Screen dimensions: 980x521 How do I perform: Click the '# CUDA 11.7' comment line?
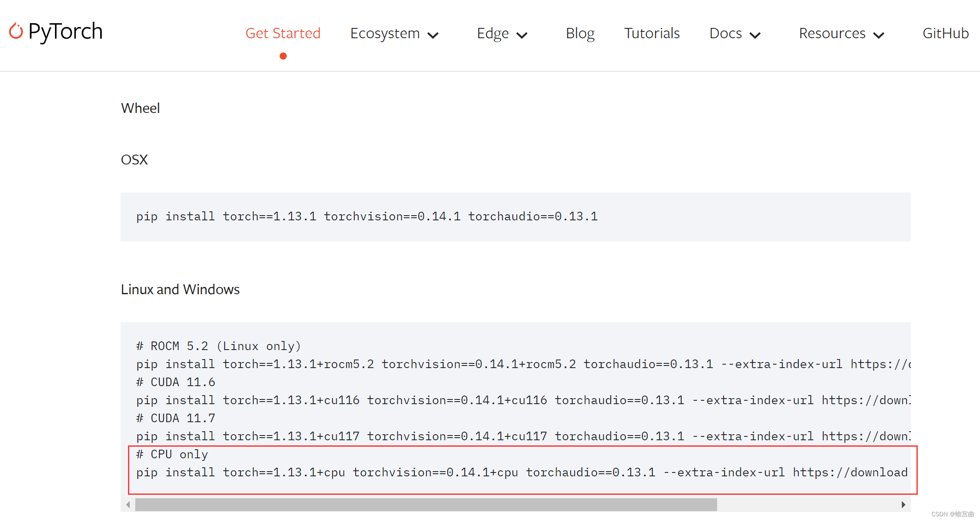[176, 418]
